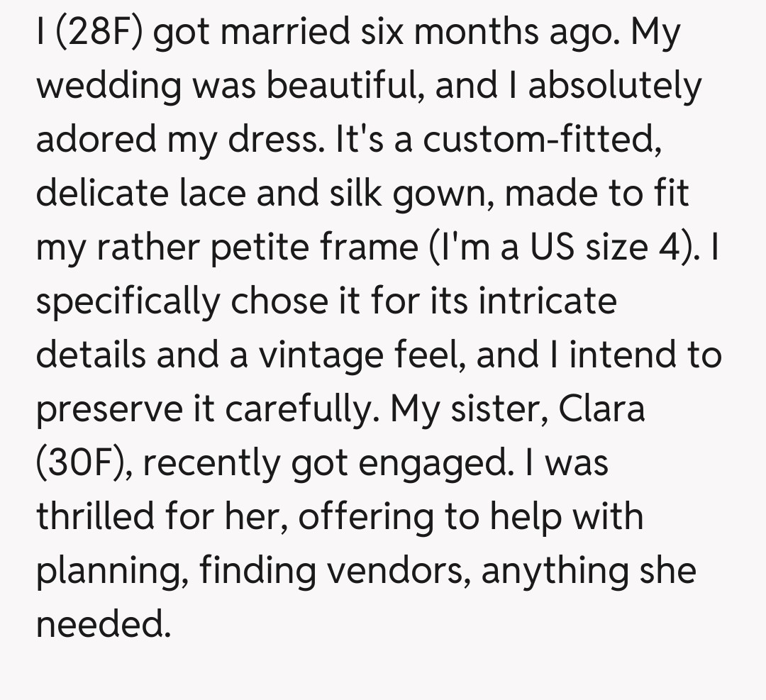Viewport: 766px width, 700px height.
Task: Click the word "absolutely"
Action: coord(615,86)
